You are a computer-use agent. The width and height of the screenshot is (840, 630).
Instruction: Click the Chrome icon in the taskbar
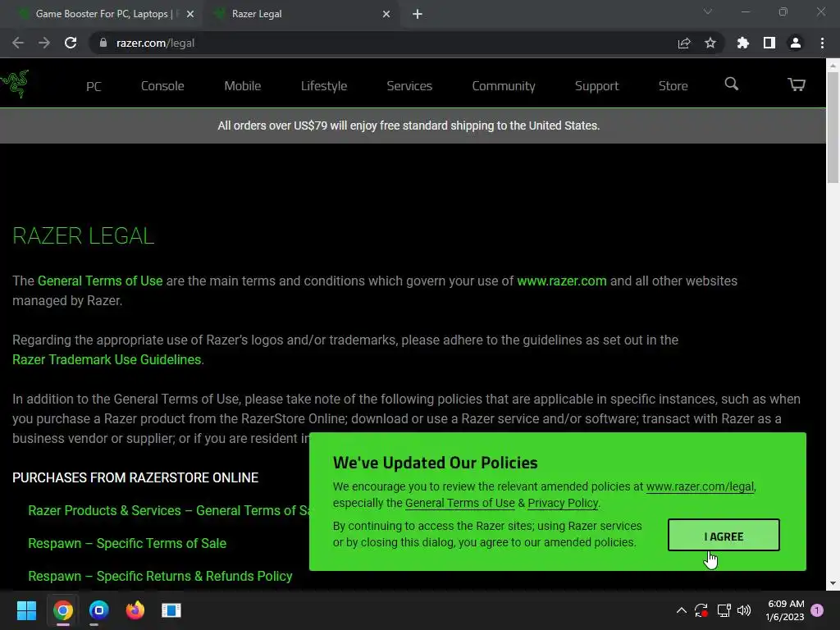point(62,610)
